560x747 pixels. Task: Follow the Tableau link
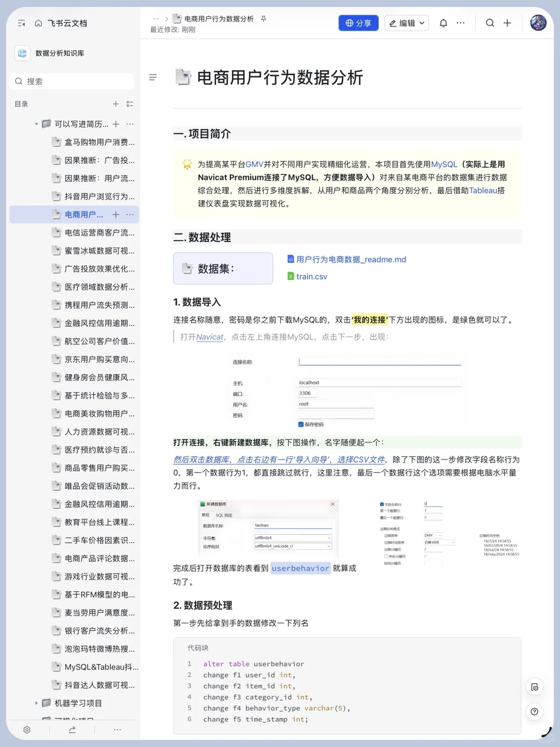click(x=483, y=190)
